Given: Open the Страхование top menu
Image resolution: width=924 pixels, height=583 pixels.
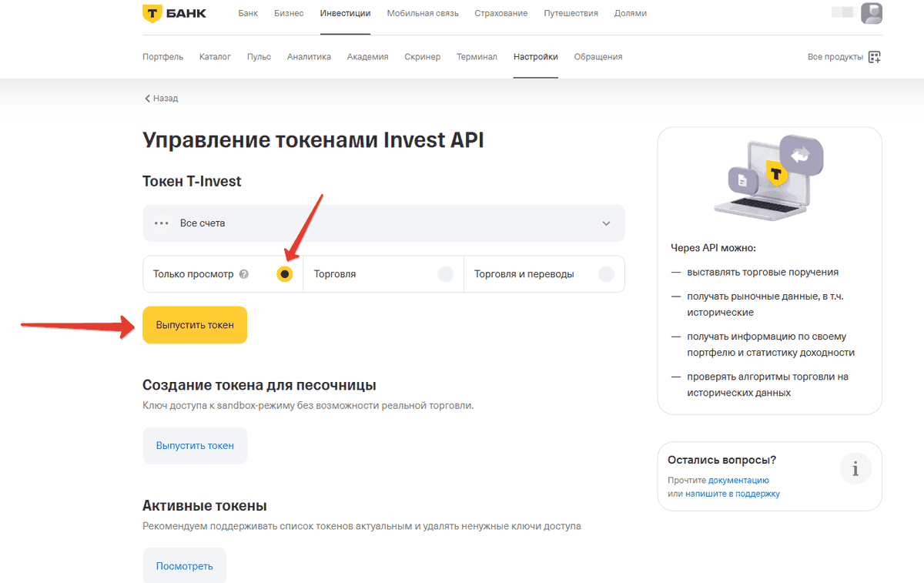Looking at the screenshot, I should pyautogui.click(x=501, y=13).
